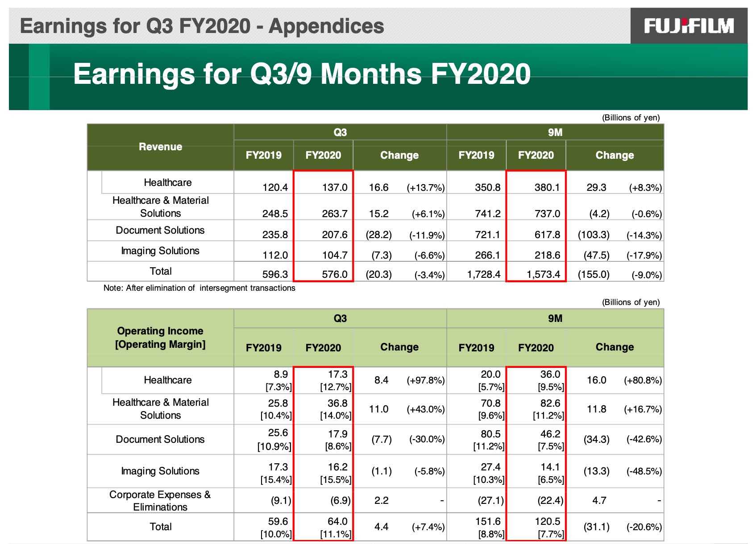Click the 9M revenue change (4.2)
The image size is (756, 544).
point(599,214)
